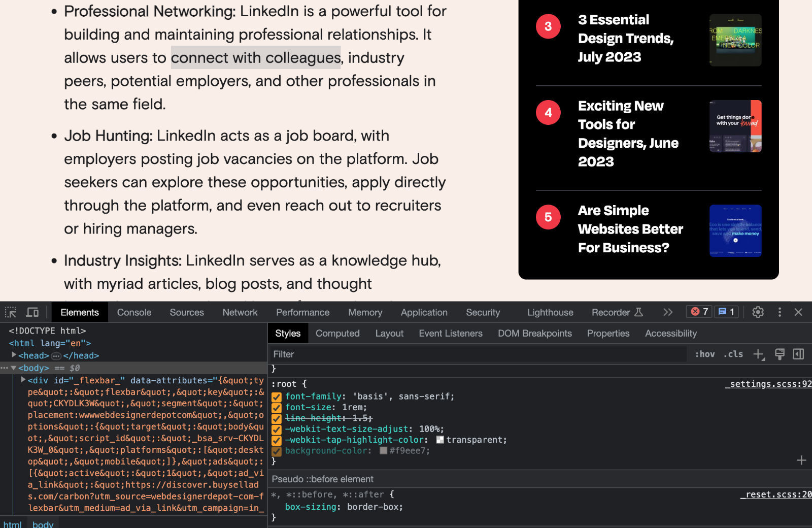Switch to the Console tab
The image size is (812, 528).
[x=134, y=312]
